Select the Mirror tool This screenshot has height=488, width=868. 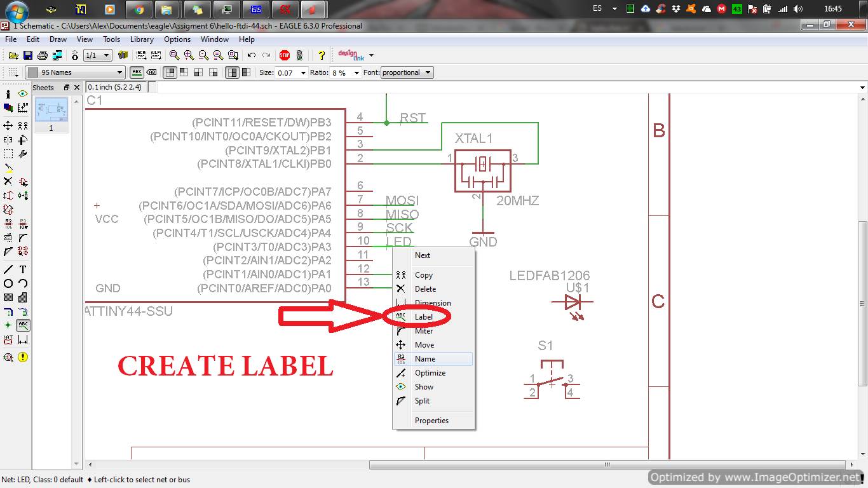click(8, 140)
